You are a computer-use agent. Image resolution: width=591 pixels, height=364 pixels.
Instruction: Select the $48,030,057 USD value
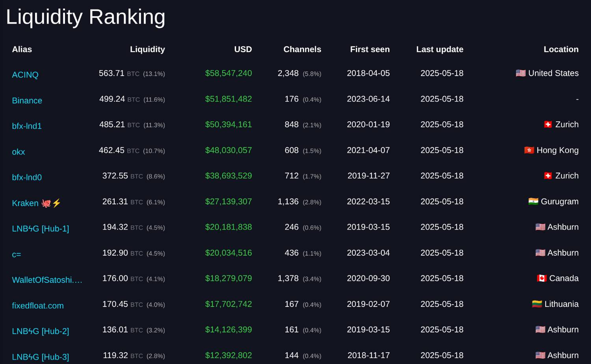click(229, 150)
